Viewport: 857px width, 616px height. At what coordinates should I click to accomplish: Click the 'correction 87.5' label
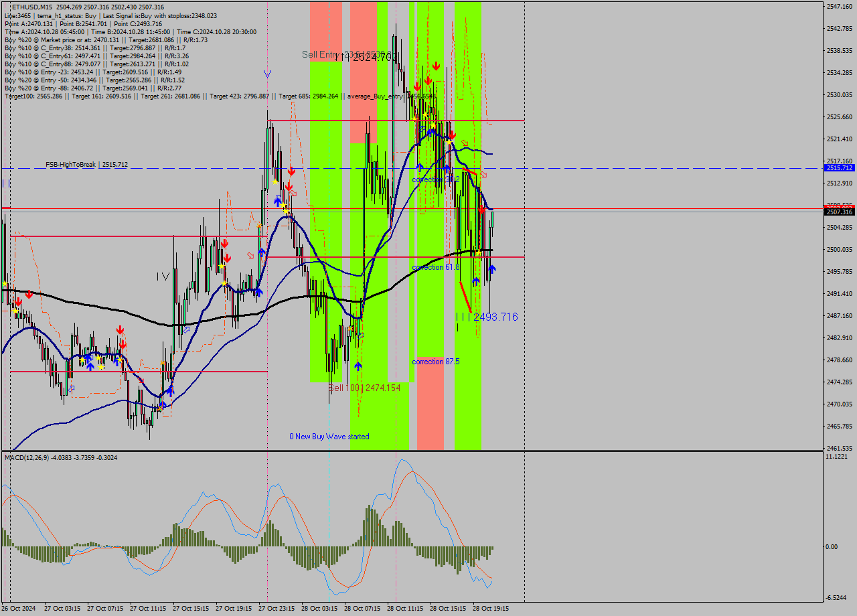pos(436,362)
